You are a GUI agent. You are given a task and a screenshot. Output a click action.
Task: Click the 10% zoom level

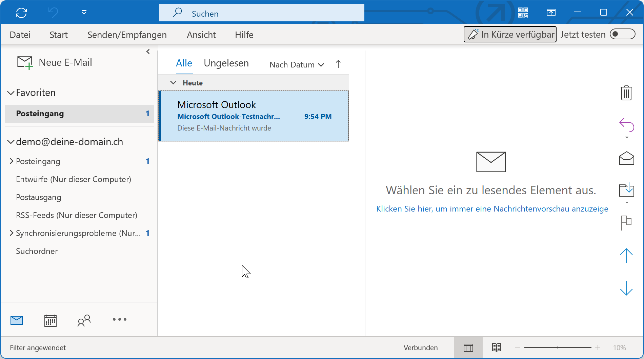point(619,348)
